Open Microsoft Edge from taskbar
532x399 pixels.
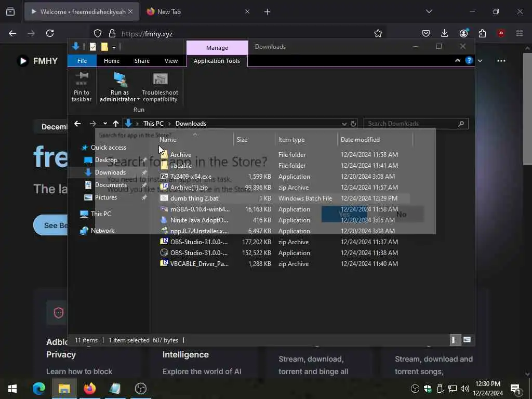(39, 389)
